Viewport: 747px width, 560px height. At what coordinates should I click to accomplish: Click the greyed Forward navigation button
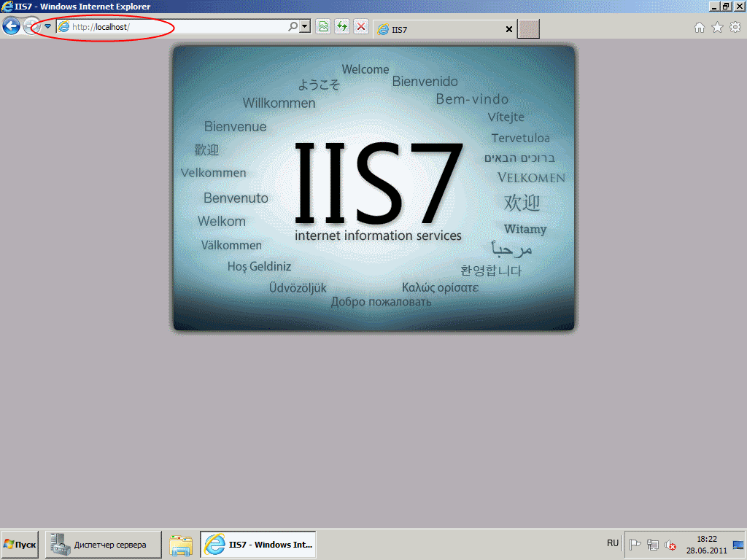pyautogui.click(x=31, y=26)
